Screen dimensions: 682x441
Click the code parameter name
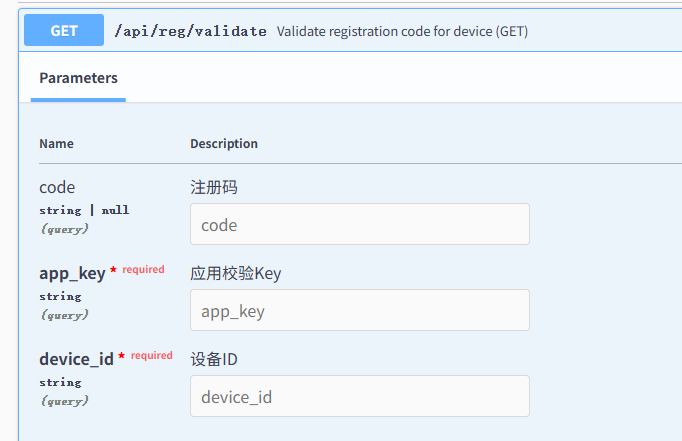57,187
